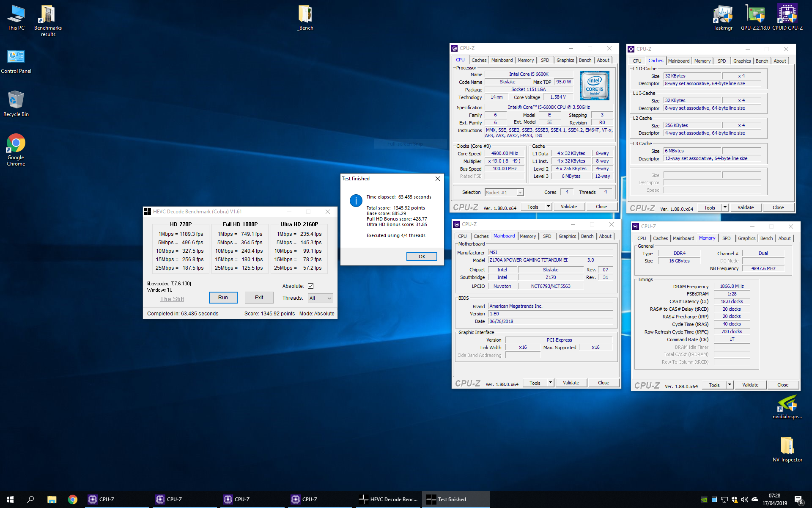The width and height of the screenshot is (812, 508).
Task: Click the NB Frequency 4897.6 MHz value
Action: click(x=763, y=268)
